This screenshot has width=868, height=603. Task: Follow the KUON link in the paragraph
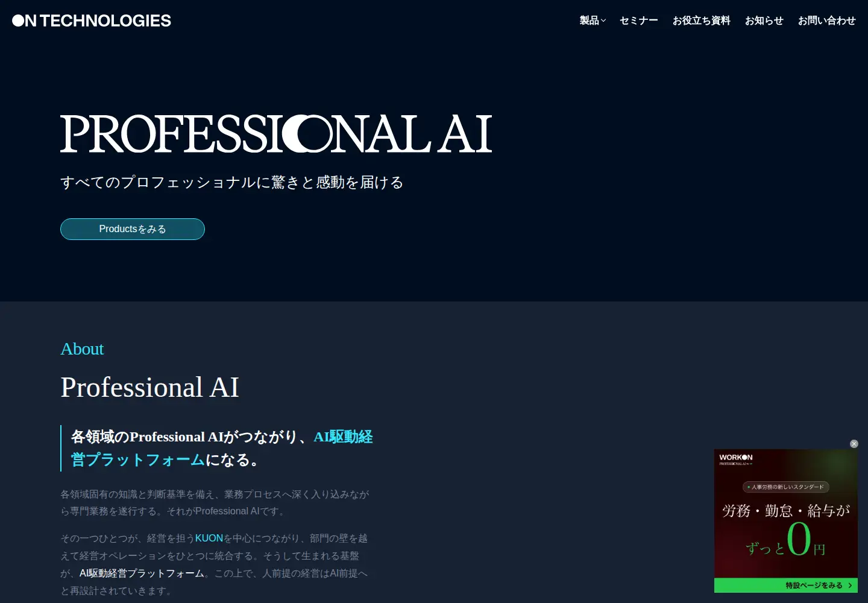(x=209, y=538)
